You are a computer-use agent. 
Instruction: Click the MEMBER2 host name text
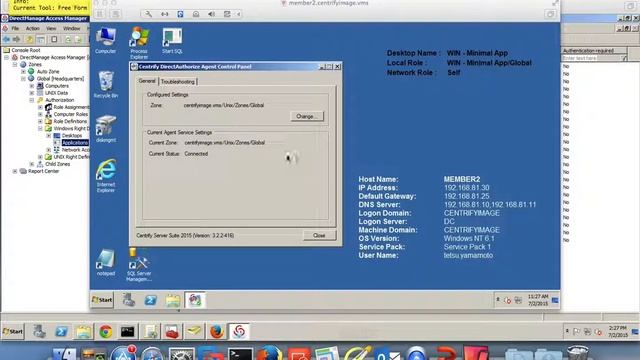(462, 179)
